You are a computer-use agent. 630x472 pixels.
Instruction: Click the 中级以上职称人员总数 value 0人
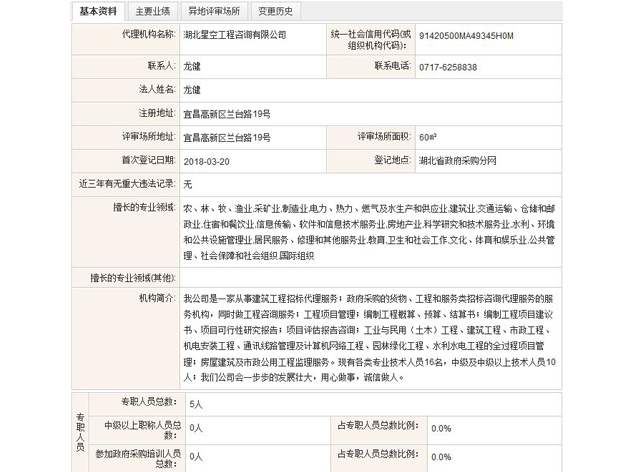tap(196, 427)
